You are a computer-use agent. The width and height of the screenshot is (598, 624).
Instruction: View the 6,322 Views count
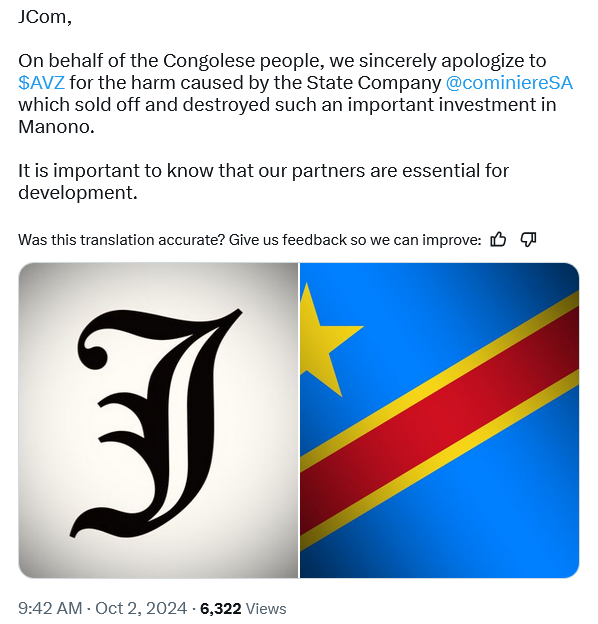coord(243,608)
